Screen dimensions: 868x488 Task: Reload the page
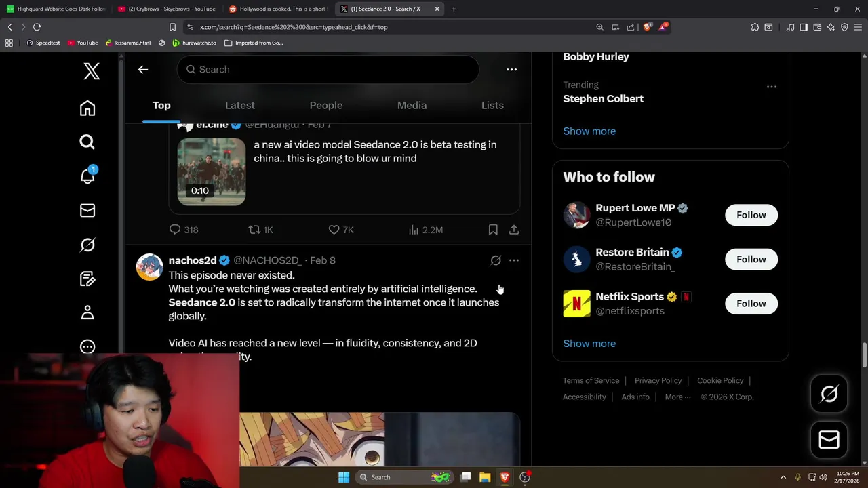pyautogui.click(x=37, y=27)
